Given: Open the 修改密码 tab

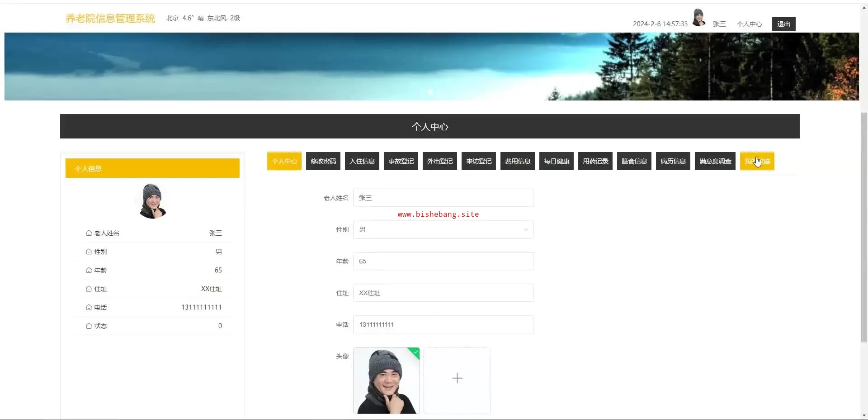Looking at the screenshot, I should point(323,161).
